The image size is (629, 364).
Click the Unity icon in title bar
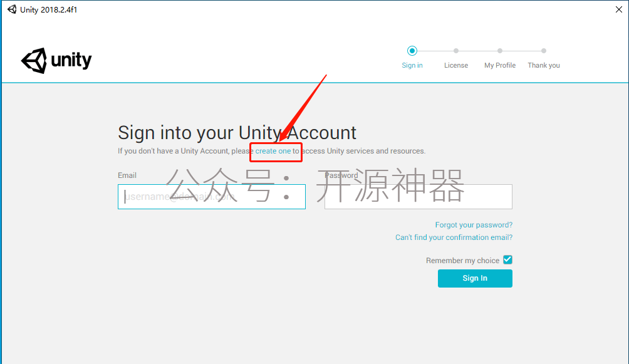(x=12, y=9)
